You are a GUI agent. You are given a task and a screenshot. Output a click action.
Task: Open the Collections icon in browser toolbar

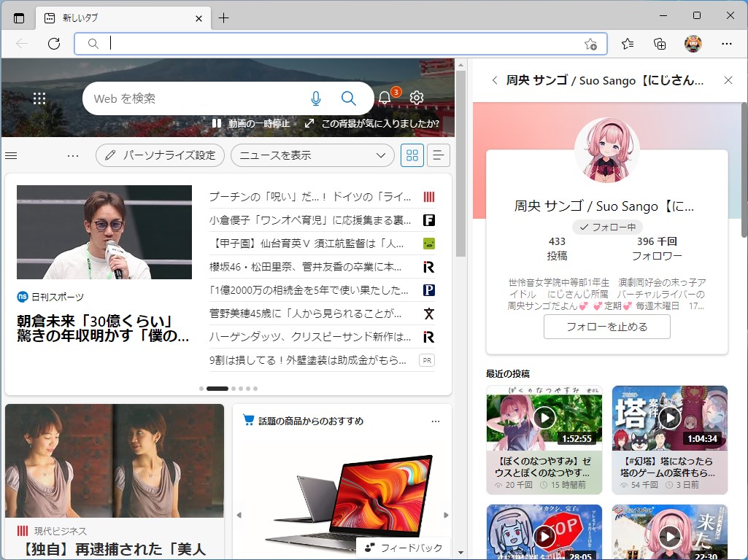[659, 44]
